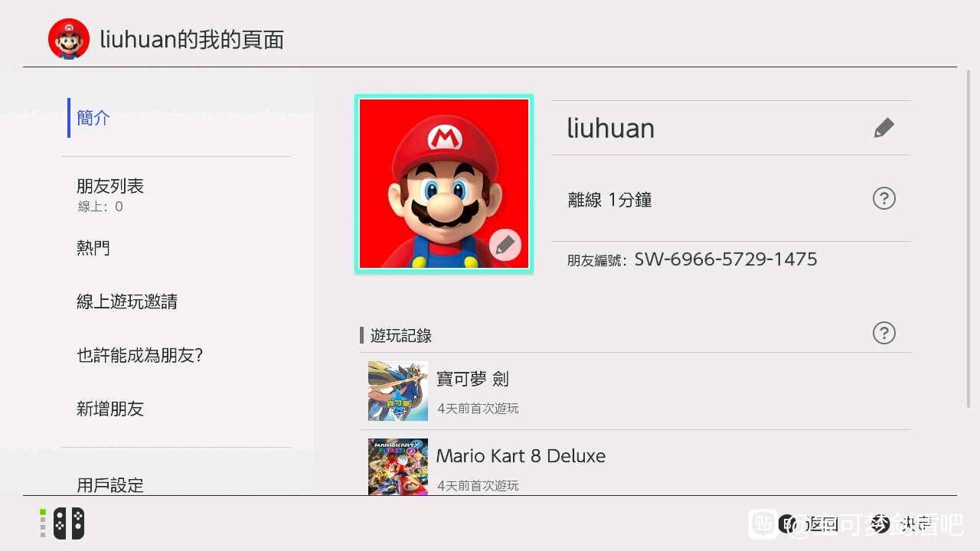Select 新增朋友 in the sidebar

tap(110, 409)
